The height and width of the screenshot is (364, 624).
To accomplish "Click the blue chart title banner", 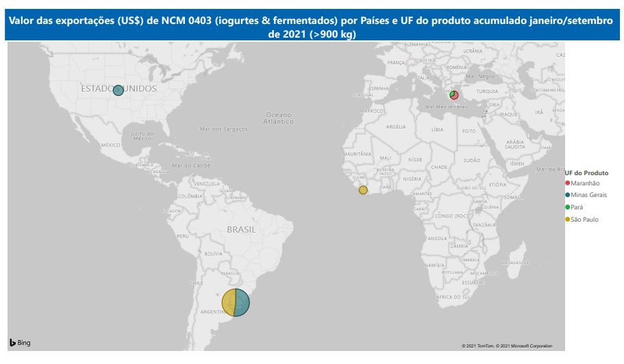I will 312,25.
